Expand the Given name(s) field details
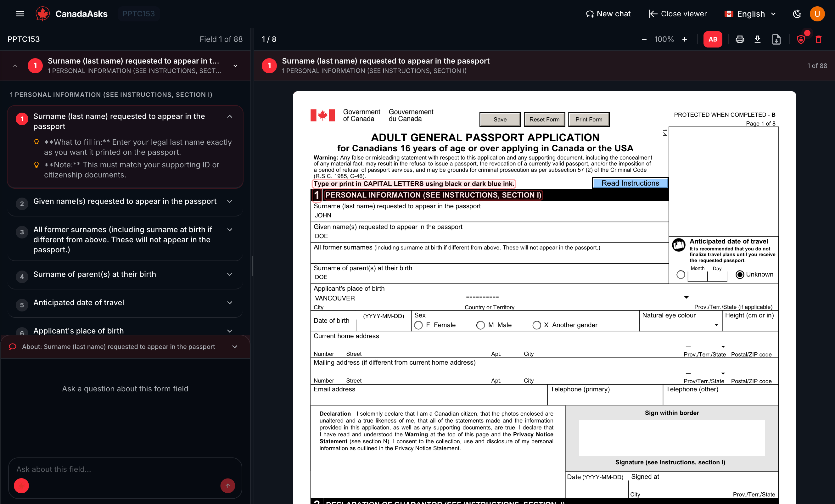835x504 pixels. coord(230,201)
